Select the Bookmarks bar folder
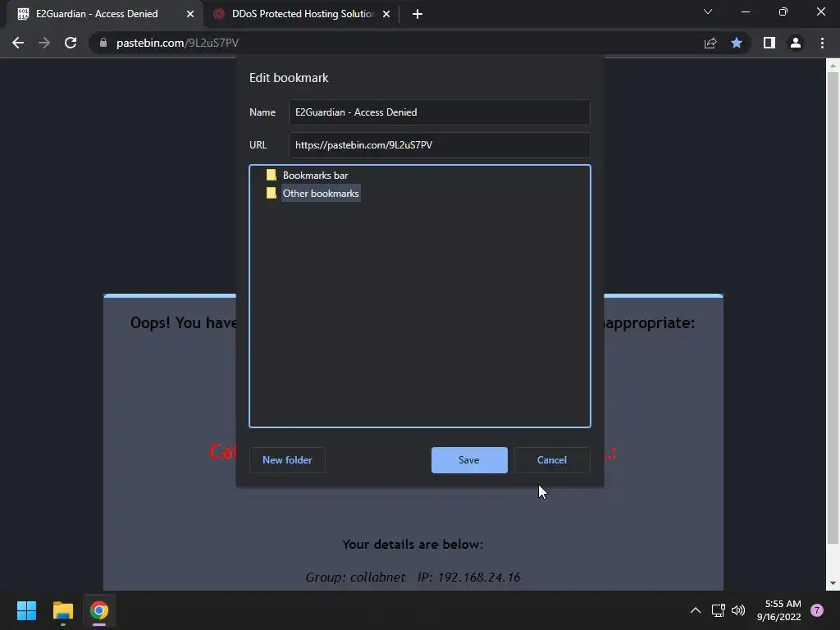The height and width of the screenshot is (630, 840). [315, 176]
